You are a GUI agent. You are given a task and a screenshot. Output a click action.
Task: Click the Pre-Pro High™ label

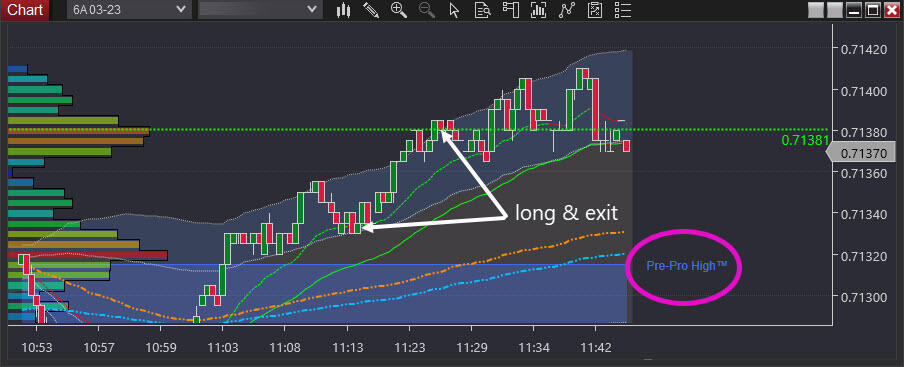click(686, 266)
